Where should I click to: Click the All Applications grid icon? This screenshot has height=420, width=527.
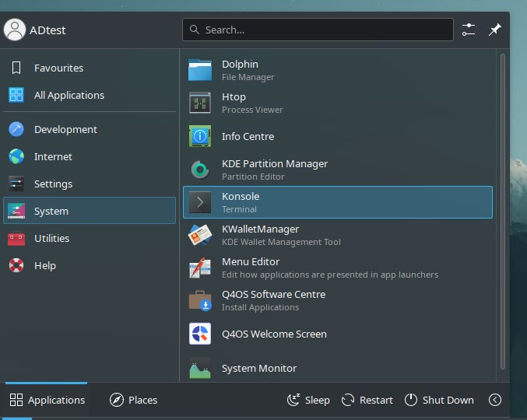point(16,95)
